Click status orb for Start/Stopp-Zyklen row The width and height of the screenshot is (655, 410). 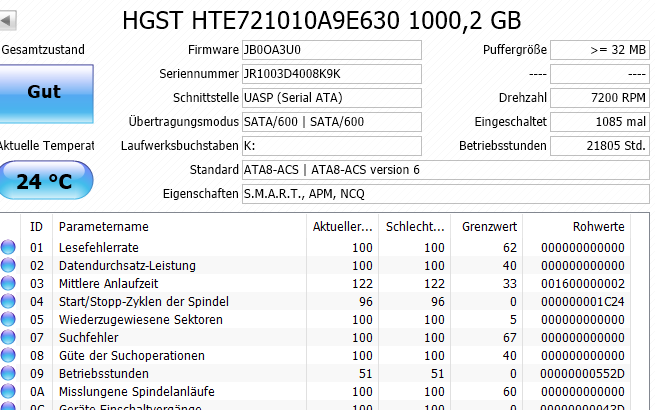[x=8, y=301]
